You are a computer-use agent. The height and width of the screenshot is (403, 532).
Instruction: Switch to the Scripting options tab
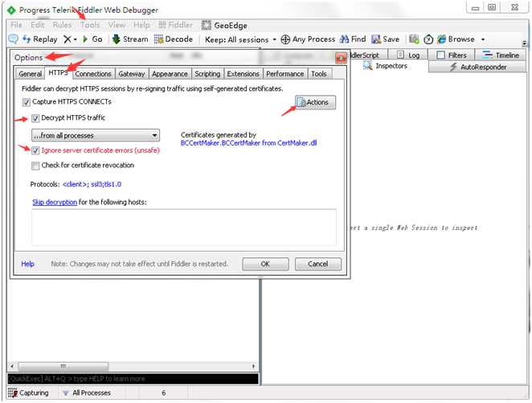[207, 74]
